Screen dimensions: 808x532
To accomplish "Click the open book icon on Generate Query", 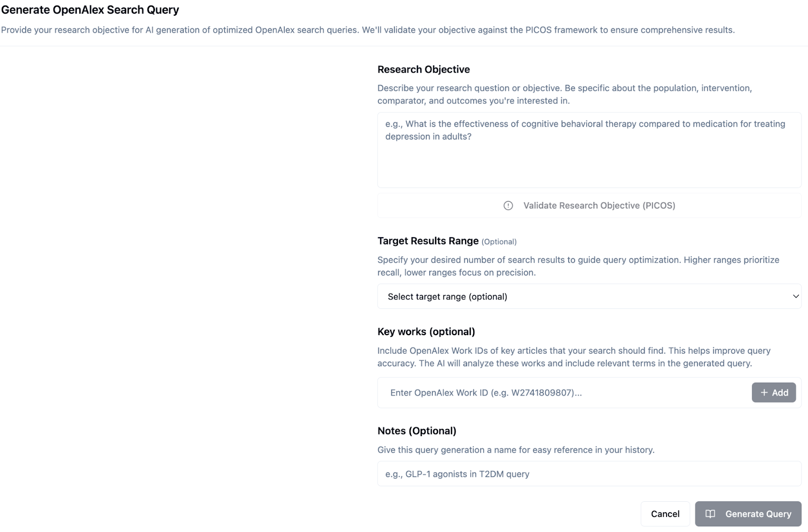I will coord(710,514).
